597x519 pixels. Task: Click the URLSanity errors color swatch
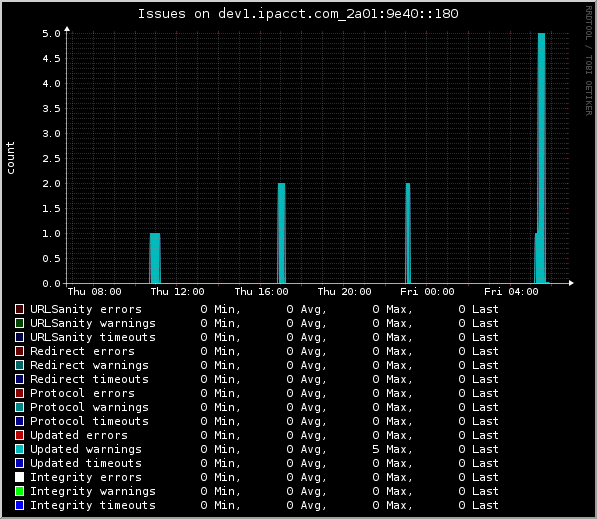(19, 309)
